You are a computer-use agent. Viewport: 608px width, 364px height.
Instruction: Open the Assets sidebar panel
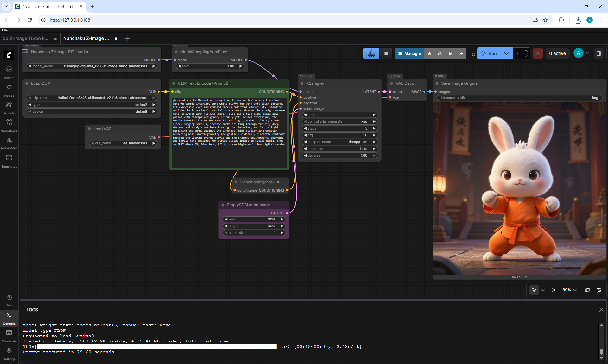tap(9, 73)
